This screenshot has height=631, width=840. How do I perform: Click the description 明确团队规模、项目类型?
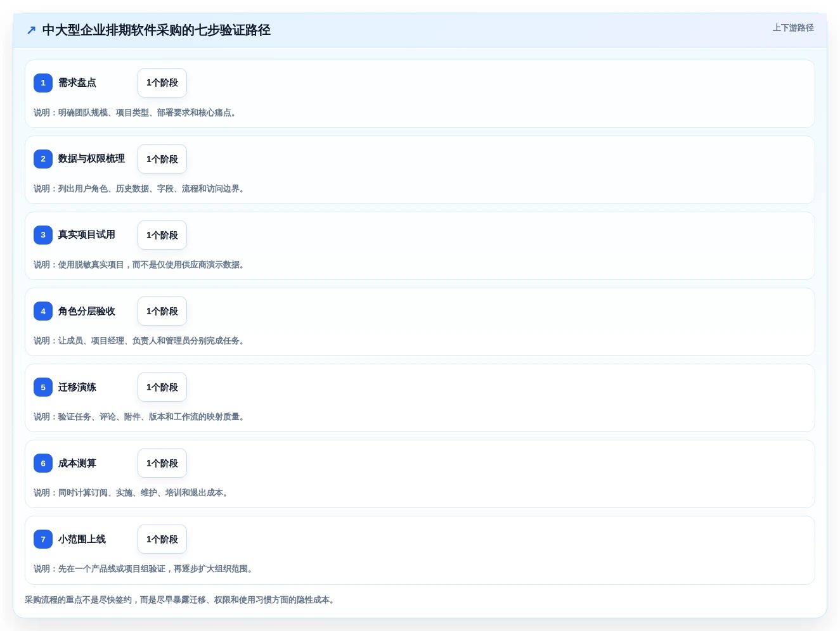coord(136,113)
